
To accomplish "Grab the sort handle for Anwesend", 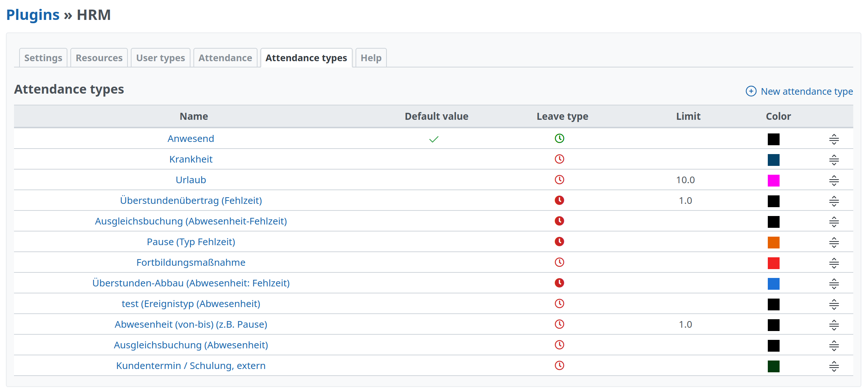I will [834, 139].
